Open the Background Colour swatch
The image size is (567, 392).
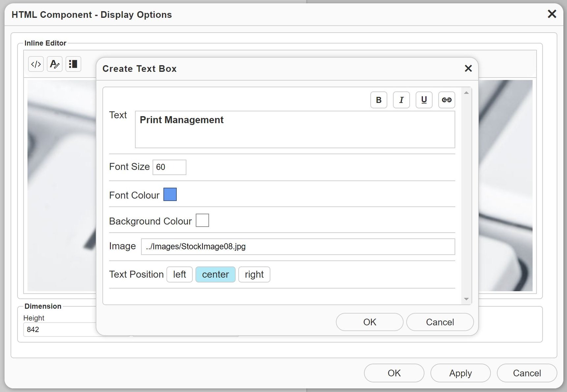202,220
